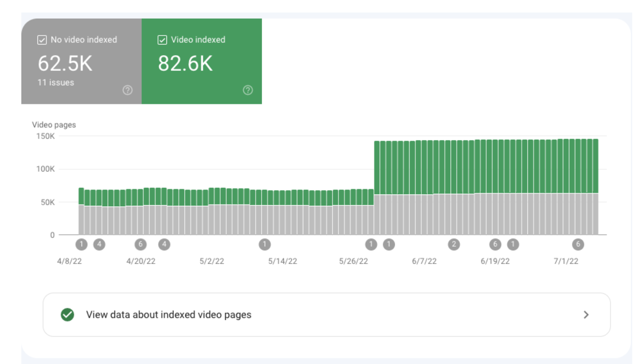The image size is (644, 364).
Task: Open marker 4 next to first marker 1
Action: click(99, 244)
